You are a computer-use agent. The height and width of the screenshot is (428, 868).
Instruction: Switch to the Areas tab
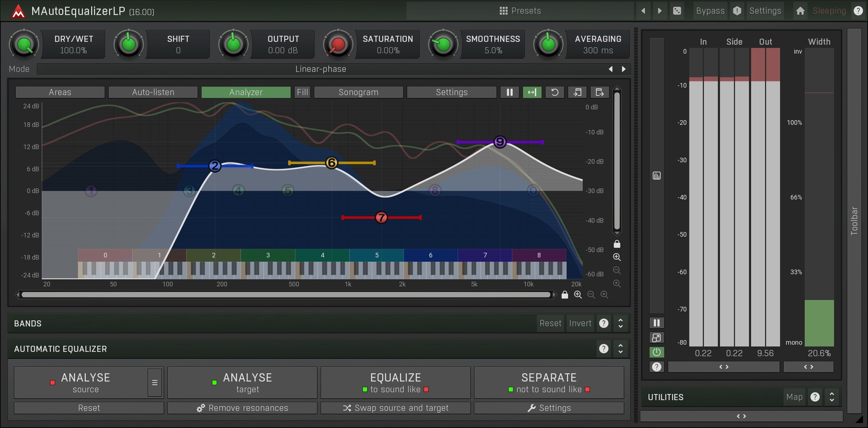[59, 92]
